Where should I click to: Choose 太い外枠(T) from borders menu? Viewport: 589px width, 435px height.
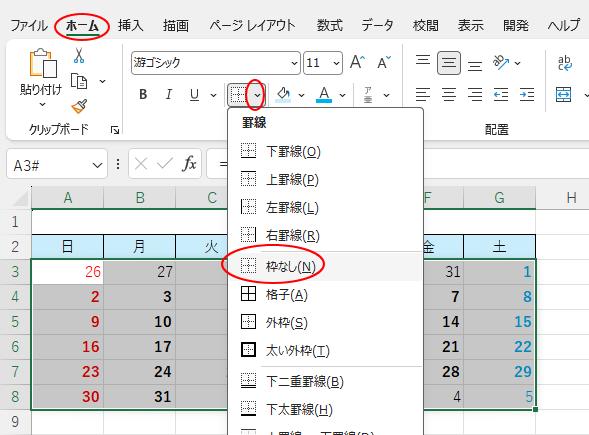pos(325,350)
